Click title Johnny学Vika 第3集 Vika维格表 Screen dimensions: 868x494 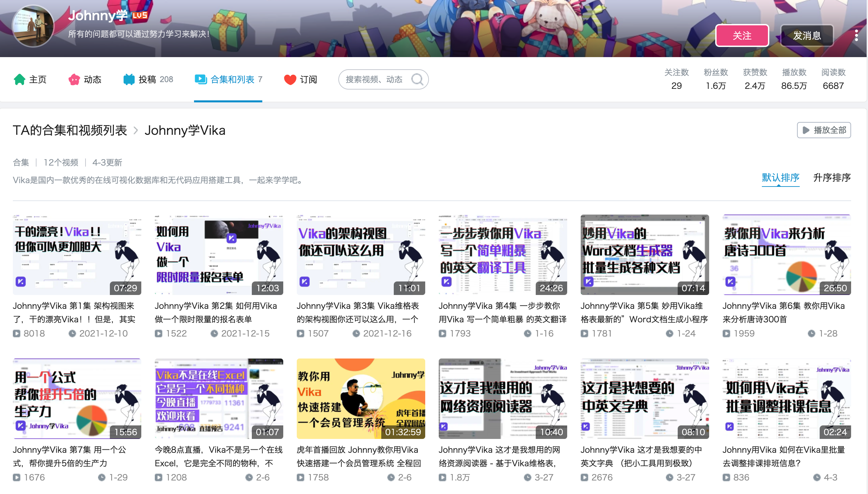point(358,313)
